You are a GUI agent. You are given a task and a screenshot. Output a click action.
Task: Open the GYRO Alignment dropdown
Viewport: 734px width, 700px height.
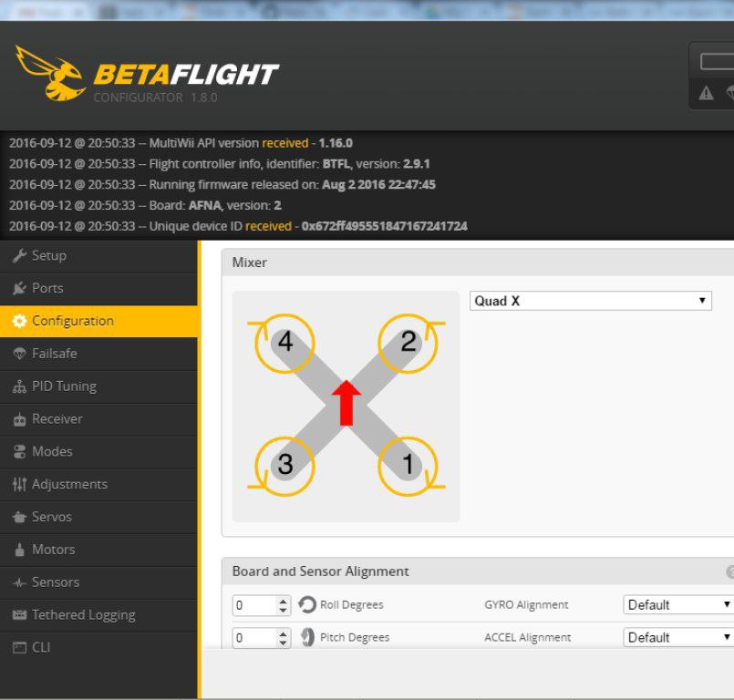point(678,604)
